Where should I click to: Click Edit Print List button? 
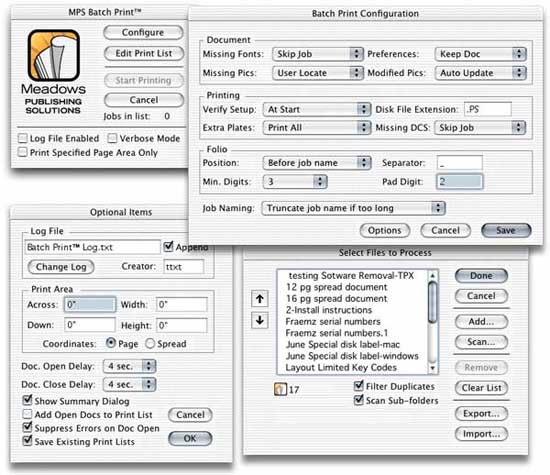click(143, 53)
